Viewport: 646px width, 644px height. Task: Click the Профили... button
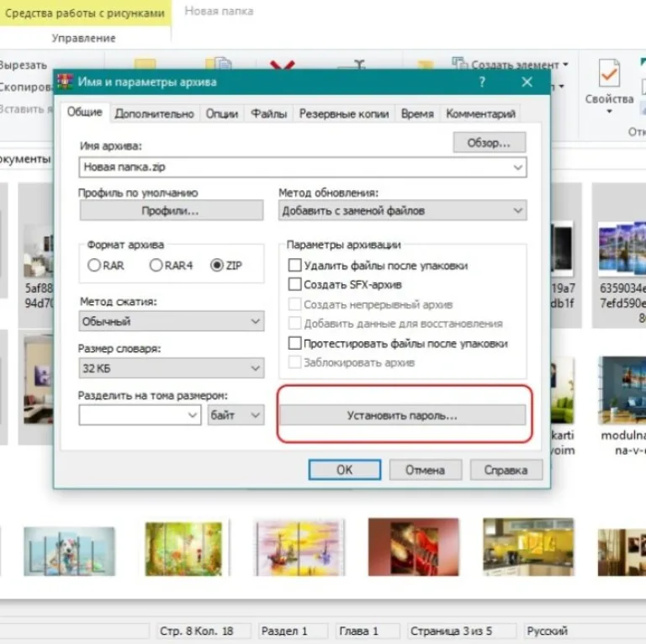(171, 211)
